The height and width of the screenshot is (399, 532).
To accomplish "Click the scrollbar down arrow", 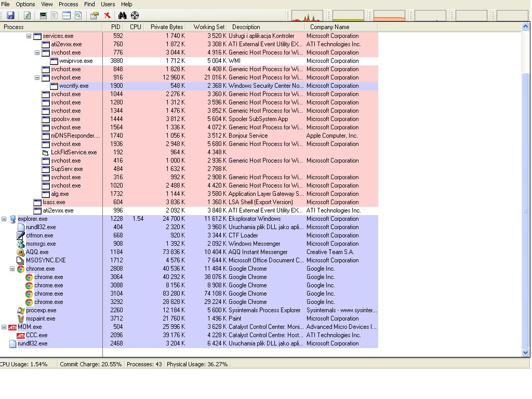I will click(x=526, y=353).
